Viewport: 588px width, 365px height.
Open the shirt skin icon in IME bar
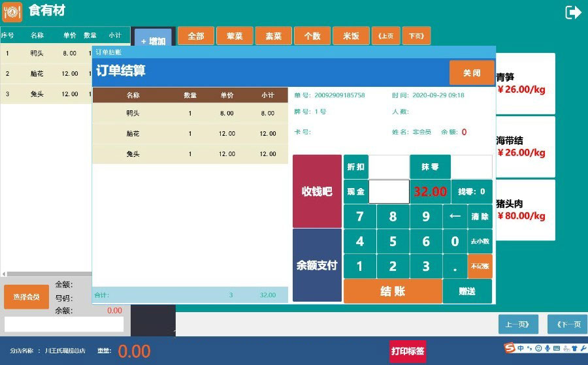pos(574,348)
